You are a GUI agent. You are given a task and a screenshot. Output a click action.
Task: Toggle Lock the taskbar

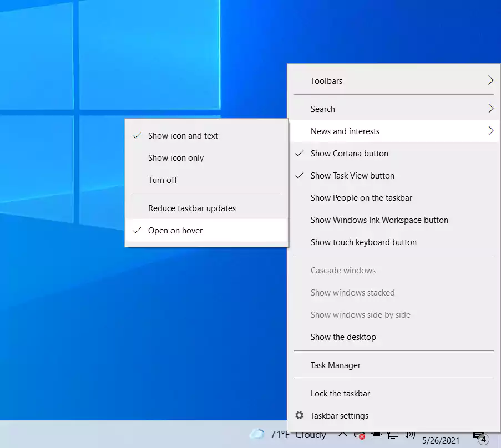pos(394,394)
